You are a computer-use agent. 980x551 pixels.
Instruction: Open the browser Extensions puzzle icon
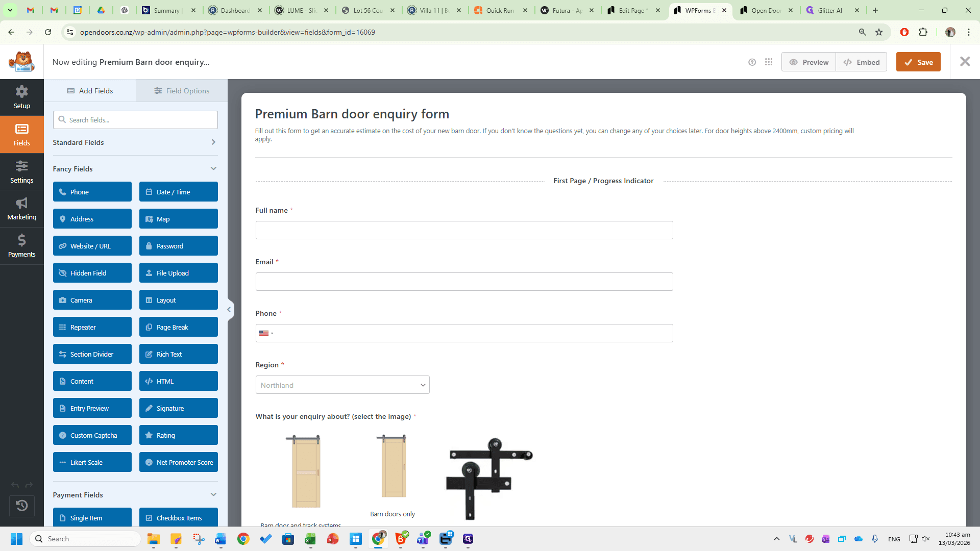pos(923,32)
